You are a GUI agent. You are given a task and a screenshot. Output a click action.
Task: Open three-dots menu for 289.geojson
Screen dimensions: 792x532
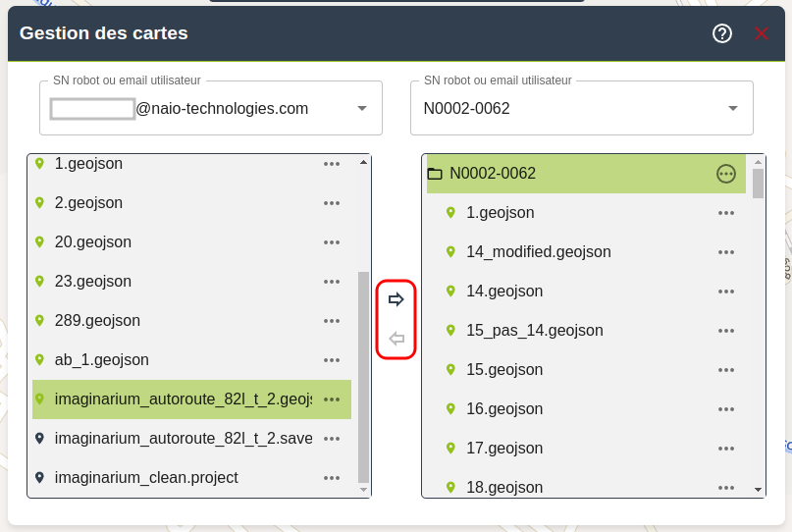coord(332,321)
